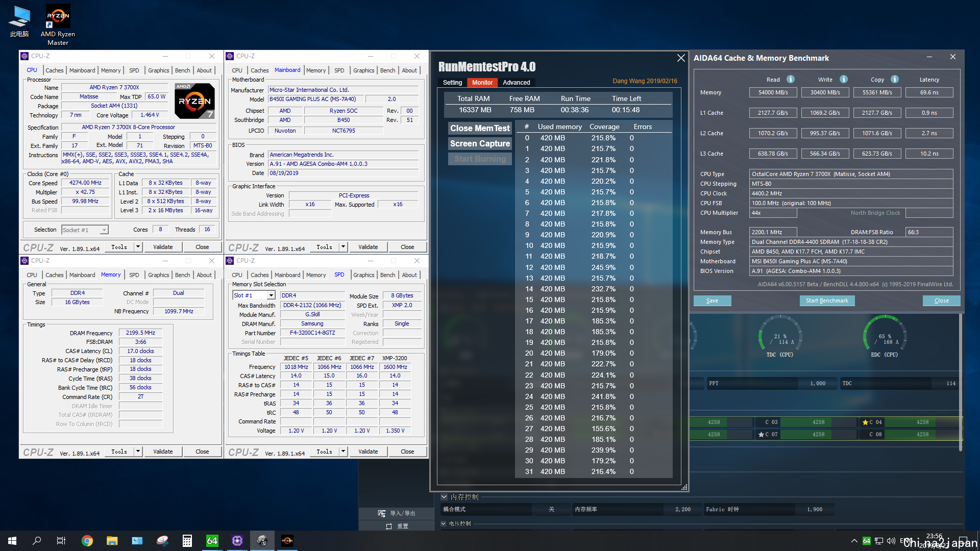This screenshot has height=551, width=980.
Task: Click the Close button in AIDA64
Action: point(941,301)
